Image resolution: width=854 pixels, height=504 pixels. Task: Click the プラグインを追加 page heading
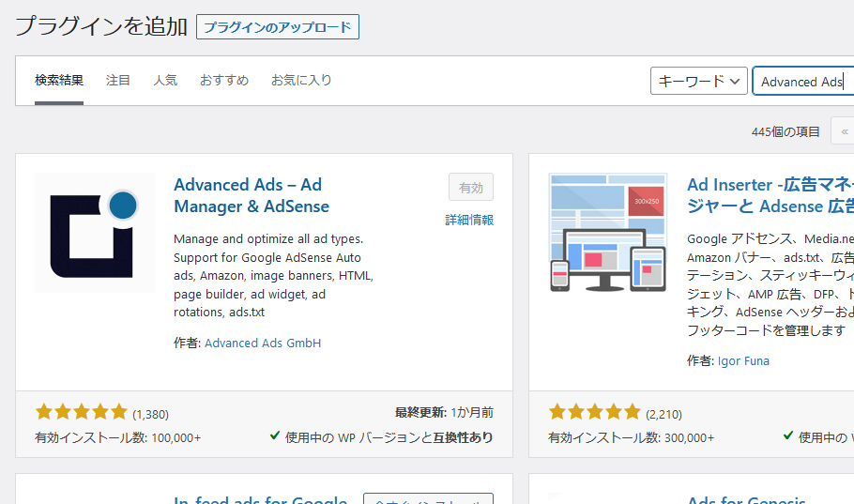click(x=101, y=26)
